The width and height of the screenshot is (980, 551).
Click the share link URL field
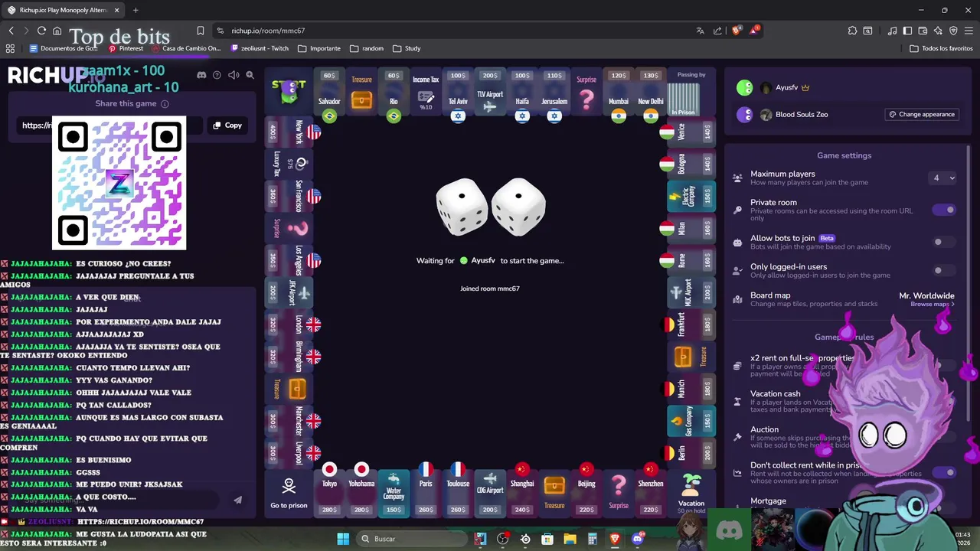tap(111, 125)
